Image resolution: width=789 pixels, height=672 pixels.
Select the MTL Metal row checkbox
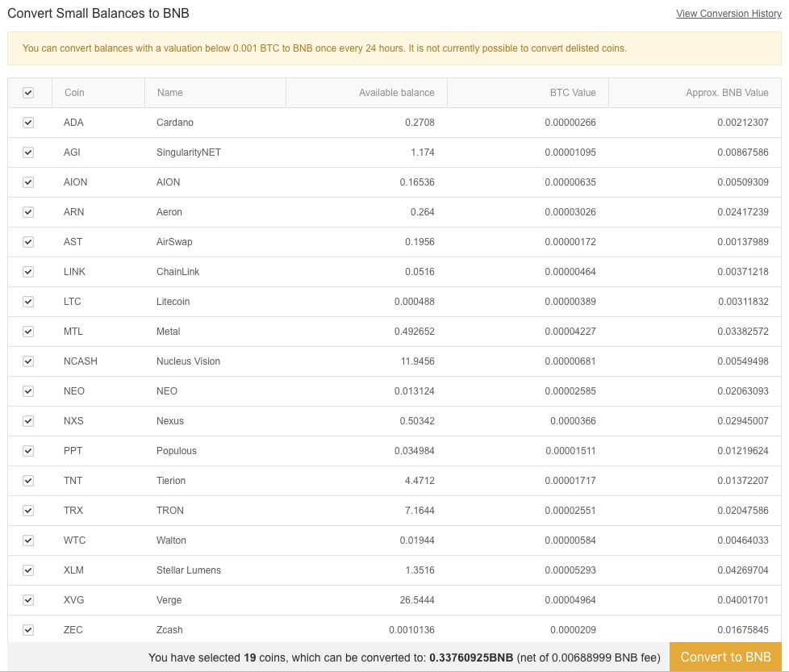(28, 332)
